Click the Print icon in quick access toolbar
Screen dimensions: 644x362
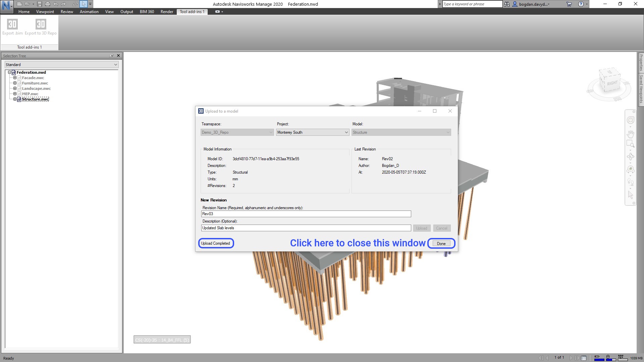(x=47, y=4)
